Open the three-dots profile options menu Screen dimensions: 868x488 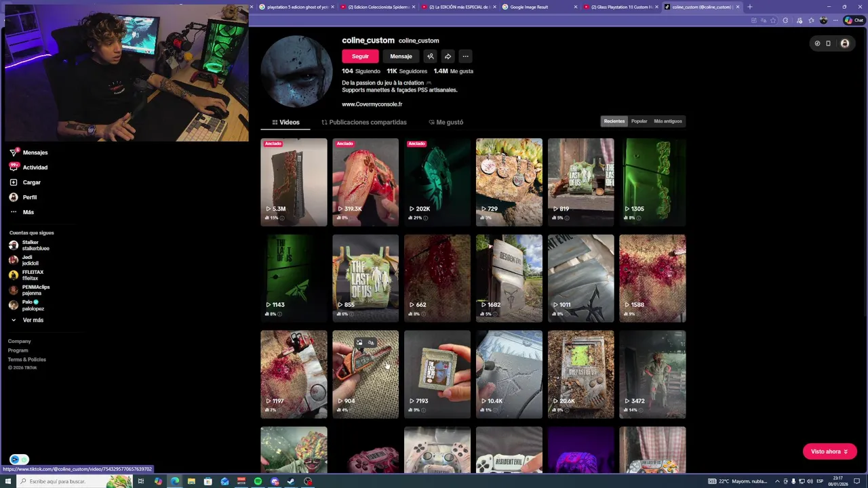click(465, 56)
